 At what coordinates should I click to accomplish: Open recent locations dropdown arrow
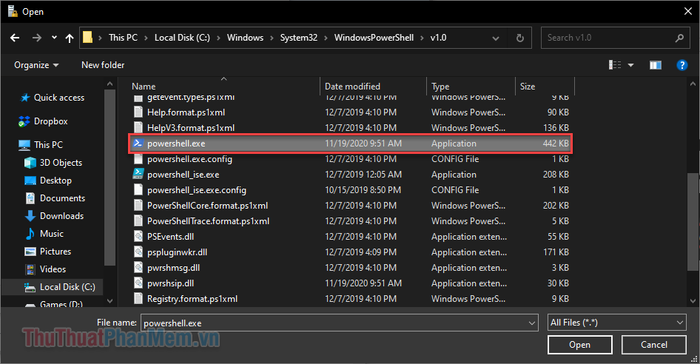54,38
